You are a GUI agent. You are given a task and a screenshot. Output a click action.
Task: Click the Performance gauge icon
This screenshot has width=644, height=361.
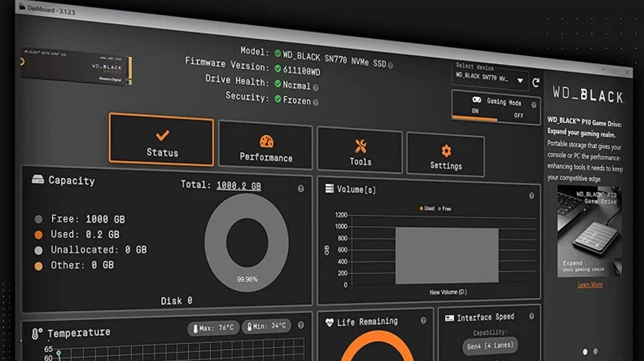pyautogui.click(x=266, y=141)
